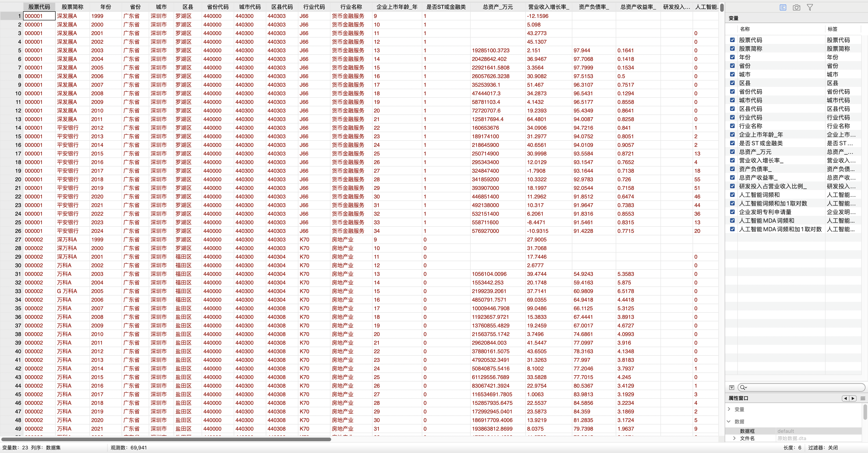Sort variables by 名称 header
This screenshot has width=868, height=453.
coord(745,29)
